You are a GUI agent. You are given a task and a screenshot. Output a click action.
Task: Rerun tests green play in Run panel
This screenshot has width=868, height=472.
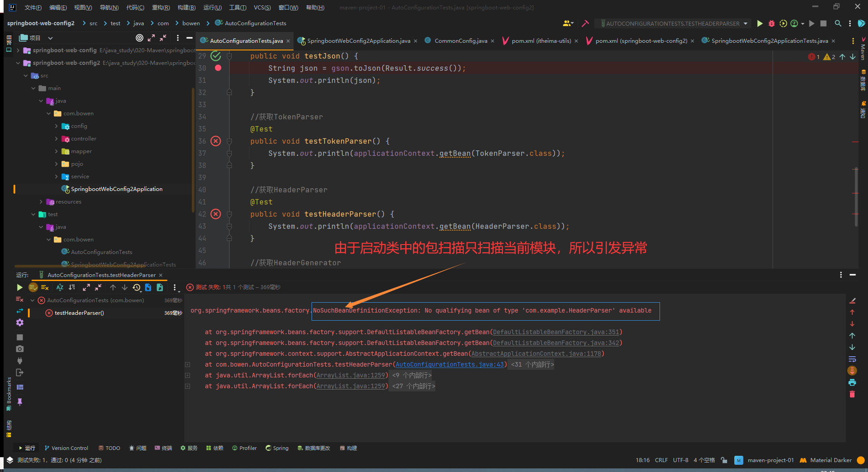coord(19,287)
